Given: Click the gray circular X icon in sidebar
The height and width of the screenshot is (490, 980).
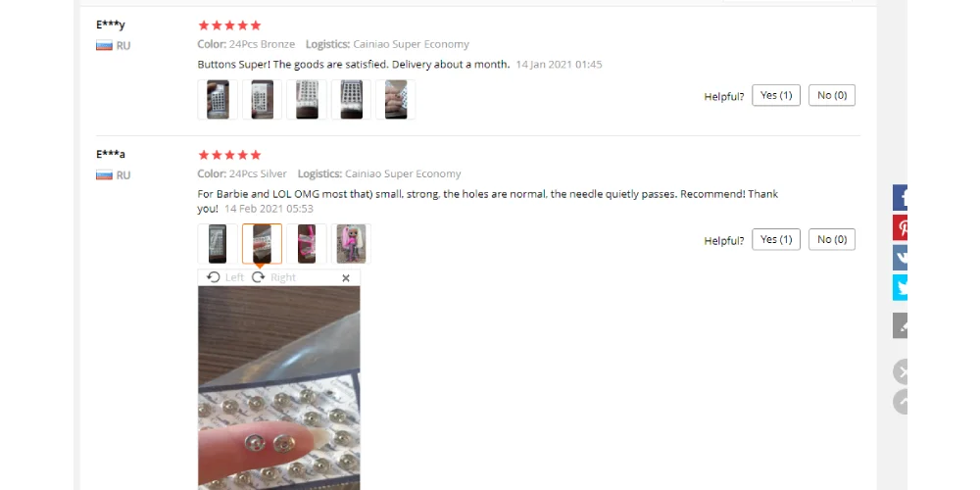Looking at the screenshot, I should [900, 371].
